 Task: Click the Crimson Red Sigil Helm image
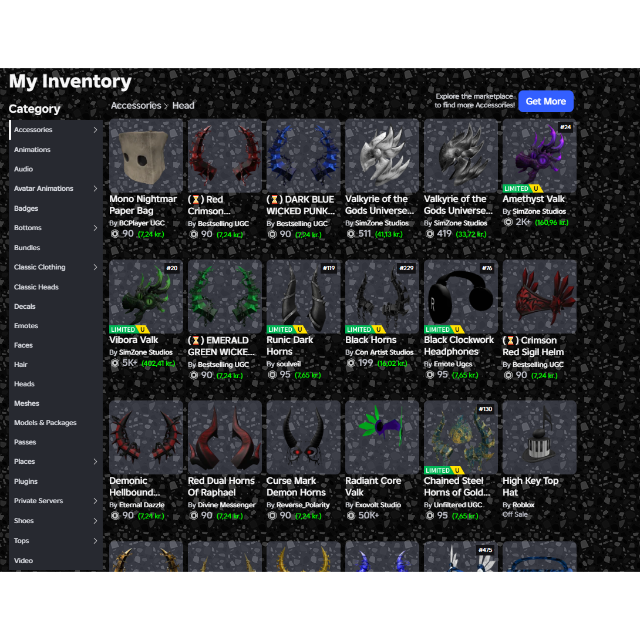coord(539,297)
